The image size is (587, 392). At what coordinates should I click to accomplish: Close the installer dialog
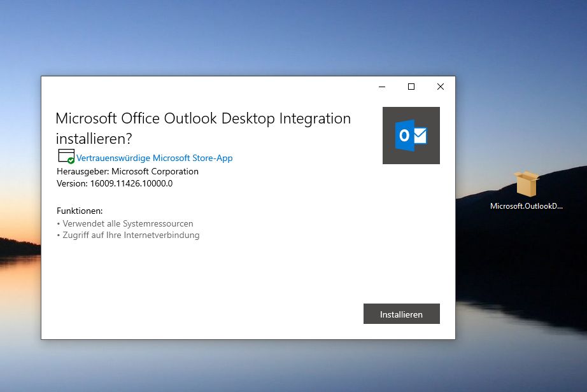[x=441, y=87]
